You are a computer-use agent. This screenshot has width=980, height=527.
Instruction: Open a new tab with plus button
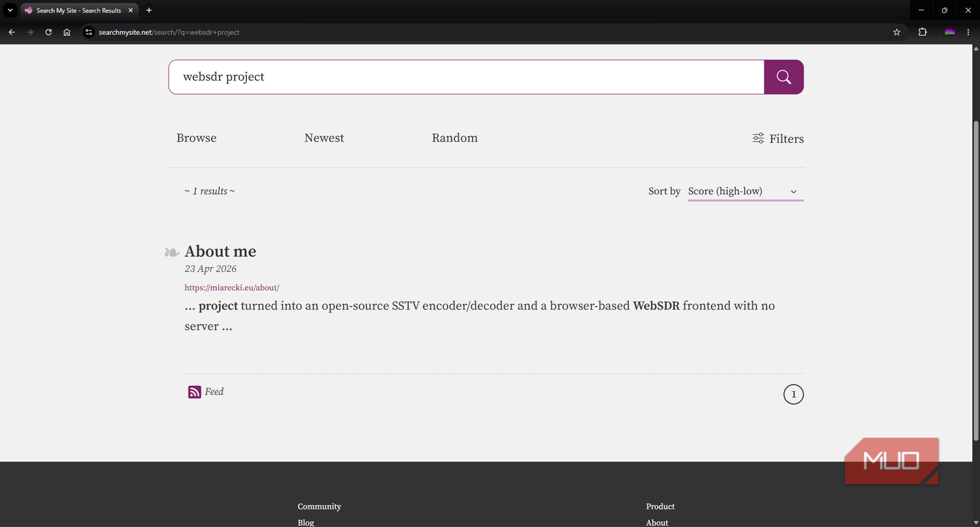point(149,10)
